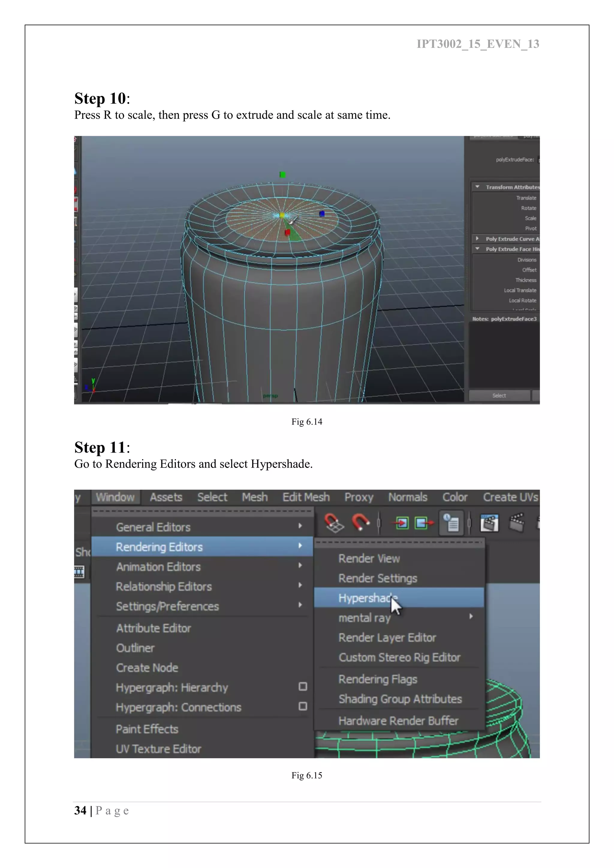Expand the Poly Extrude Curve section
Image resolution: width=614 pixels, height=868 pixels.
478,239
